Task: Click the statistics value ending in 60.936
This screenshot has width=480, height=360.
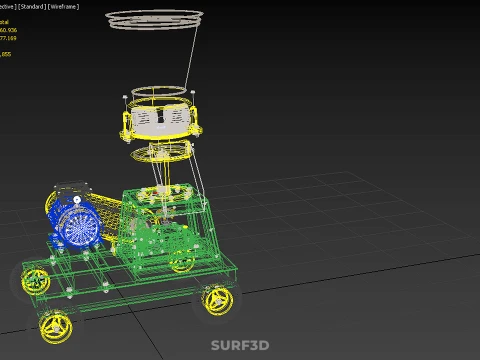Action: pos(8,30)
